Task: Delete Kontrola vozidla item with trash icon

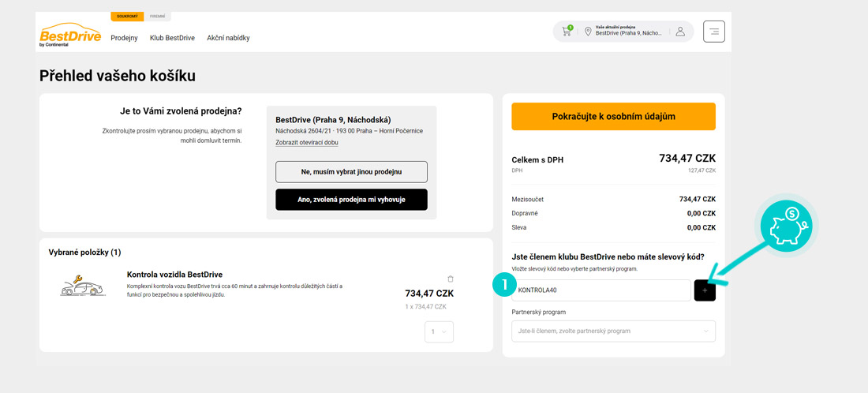Action: click(451, 279)
